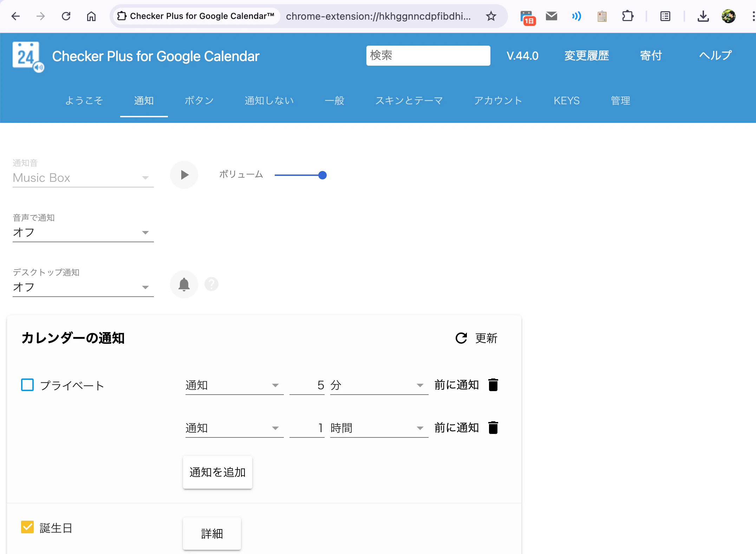Click into the 検索 search field

tap(428, 55)
